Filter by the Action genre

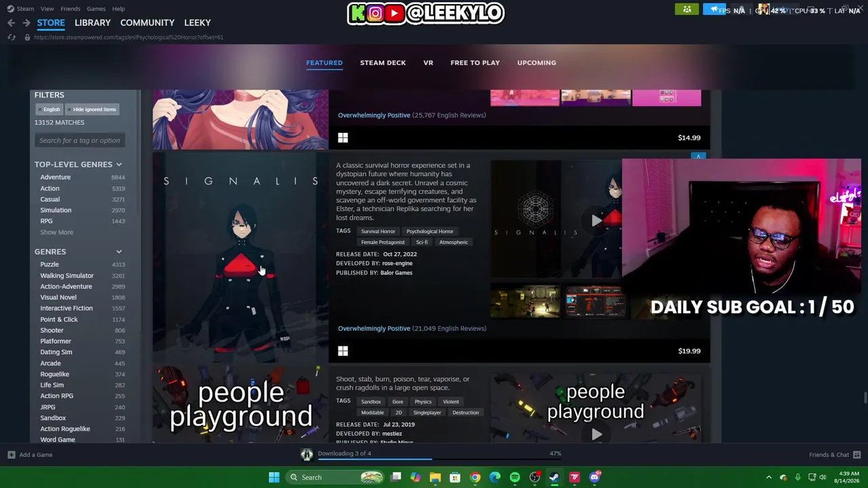click(x=50, y=188)
